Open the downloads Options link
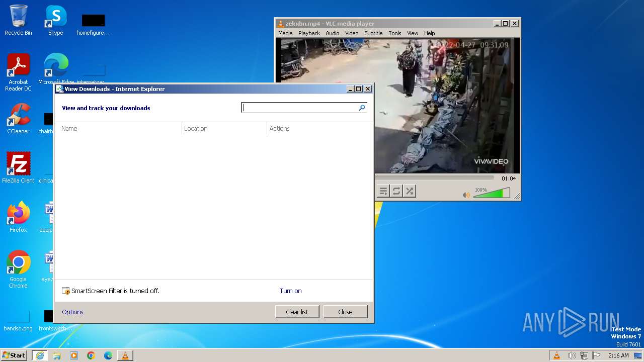644x362 pixels. [72, 312]
